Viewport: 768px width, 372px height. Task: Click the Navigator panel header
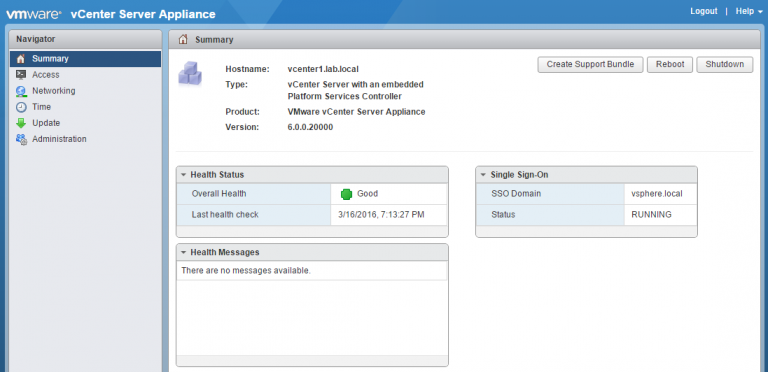pyautogui.click(x=86, y=39)
